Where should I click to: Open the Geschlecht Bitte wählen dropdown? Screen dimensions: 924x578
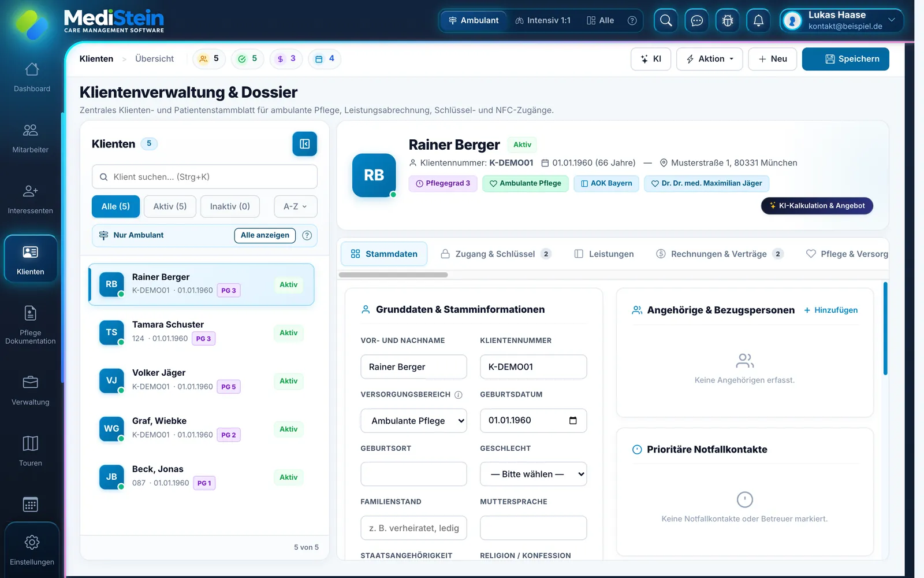pyautogui.click(x=533, y=474)
